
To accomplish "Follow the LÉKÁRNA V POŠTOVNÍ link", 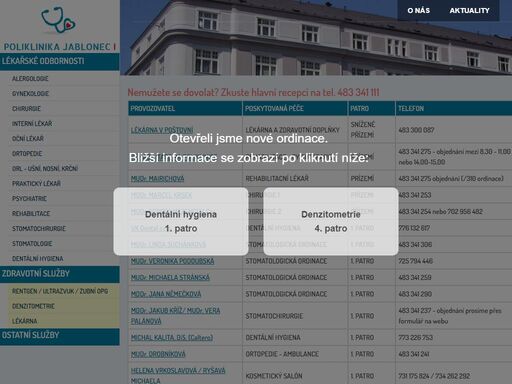I will point(162,130).
